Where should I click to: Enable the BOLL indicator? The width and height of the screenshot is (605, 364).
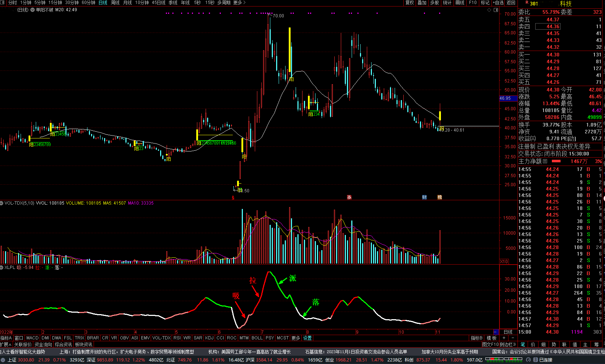[x=257, y=338]
